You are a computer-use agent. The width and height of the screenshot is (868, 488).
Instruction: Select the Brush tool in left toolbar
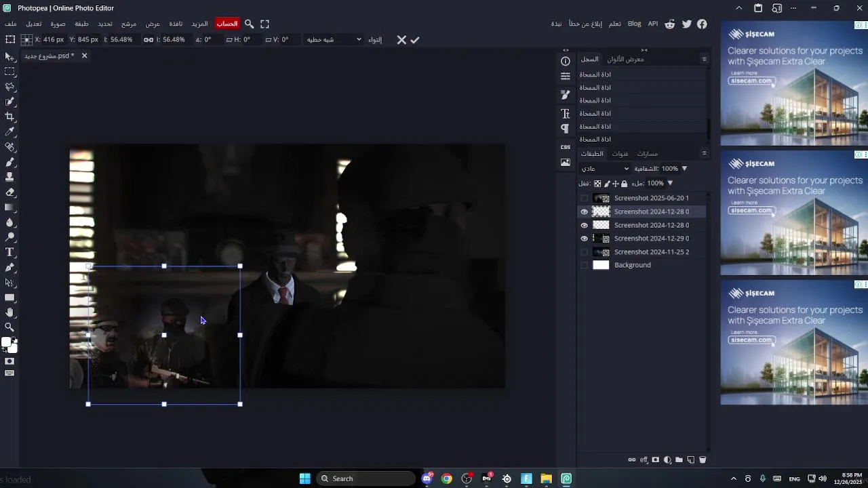coord(9,162)
